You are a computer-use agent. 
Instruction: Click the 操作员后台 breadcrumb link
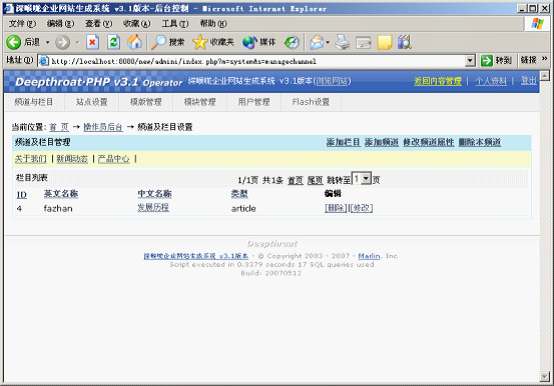103,127
